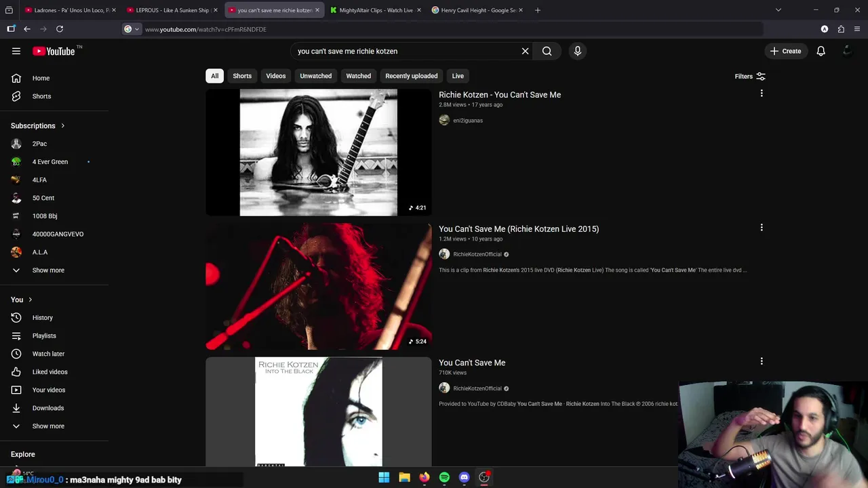Open the eni2iguanas channel avatar
Viewport: 868px width, 488px height.
click(444, 120)
